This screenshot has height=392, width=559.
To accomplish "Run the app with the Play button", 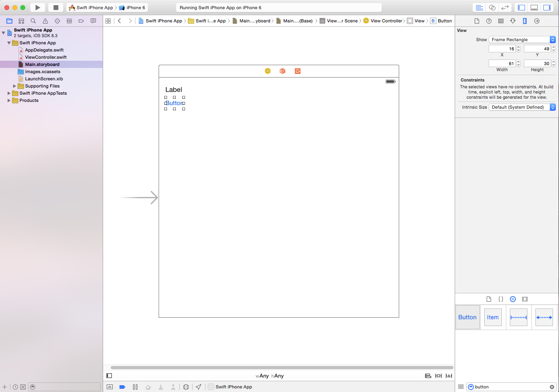I will (x=38, y=8).
